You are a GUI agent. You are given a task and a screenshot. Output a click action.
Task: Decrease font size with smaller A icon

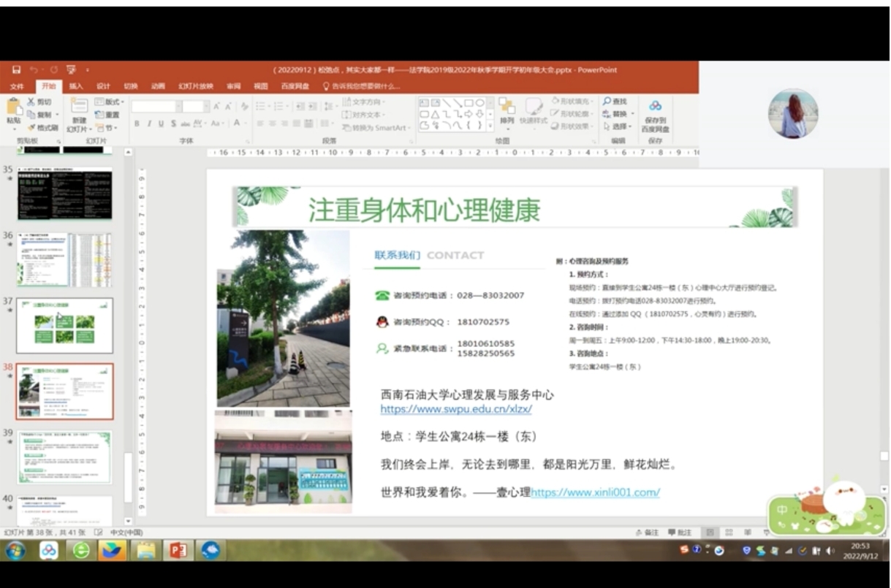pyautogui.click(x=228, y=106)
